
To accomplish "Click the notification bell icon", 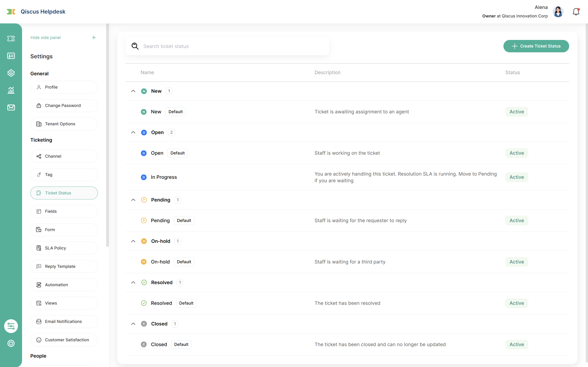I will point(576,12).
